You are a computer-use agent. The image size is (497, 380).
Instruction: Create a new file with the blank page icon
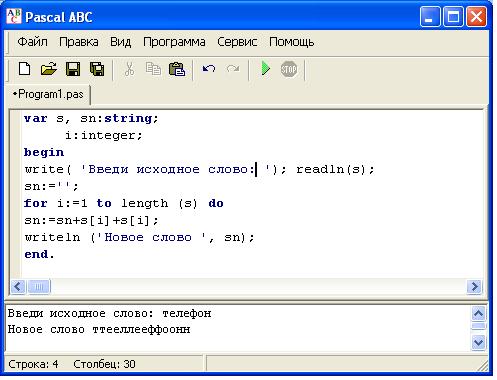tap(25, 69)
